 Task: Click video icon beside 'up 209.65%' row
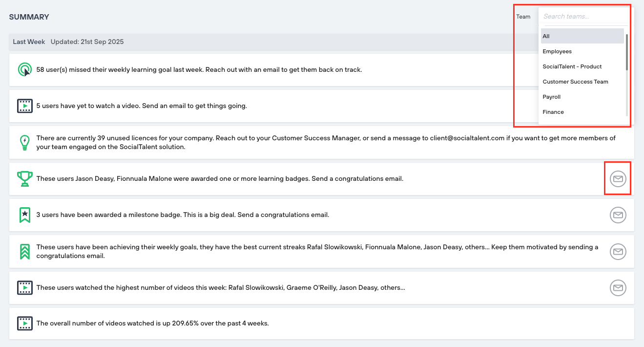point(24,324)
